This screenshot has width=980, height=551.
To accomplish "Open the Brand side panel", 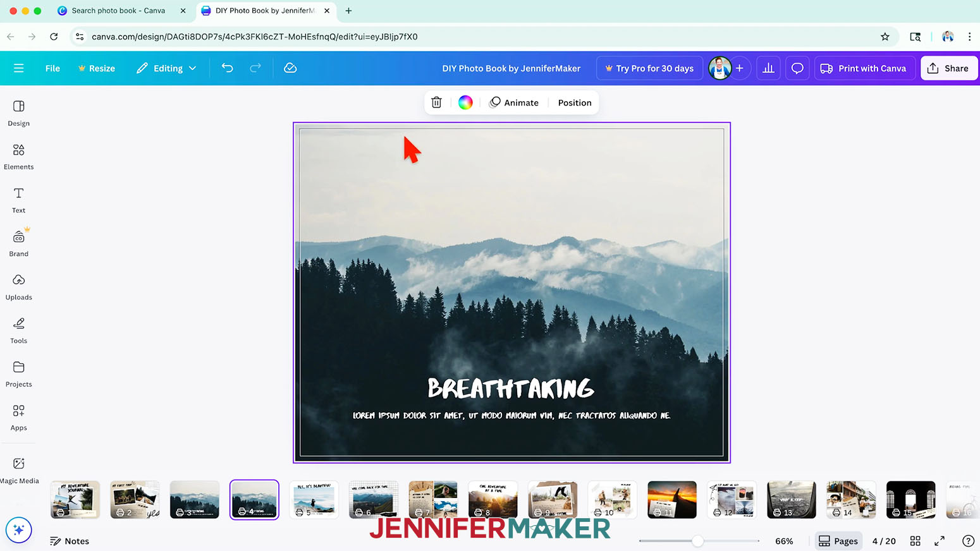I will (19, 244).
